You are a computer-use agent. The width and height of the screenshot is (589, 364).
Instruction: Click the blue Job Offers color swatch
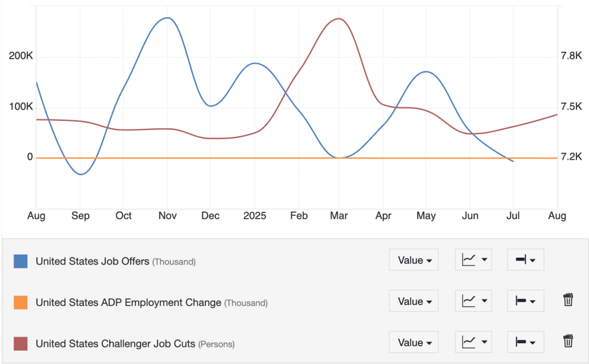[x=21, y=261]
